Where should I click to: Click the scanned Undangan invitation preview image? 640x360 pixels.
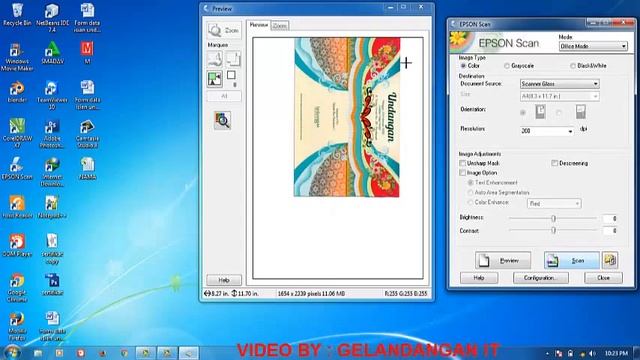click(347, 117)
